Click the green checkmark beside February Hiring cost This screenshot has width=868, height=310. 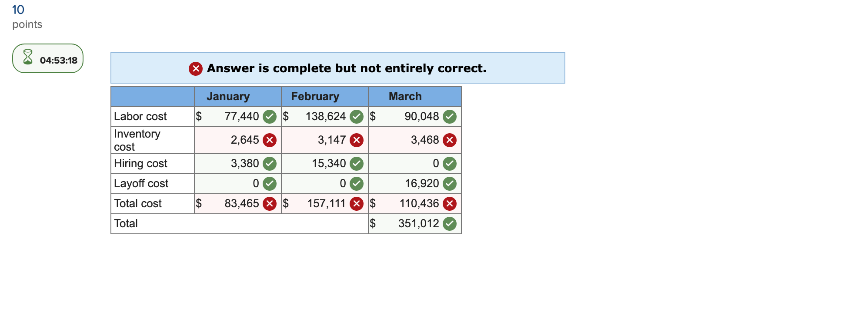[356, 164]
